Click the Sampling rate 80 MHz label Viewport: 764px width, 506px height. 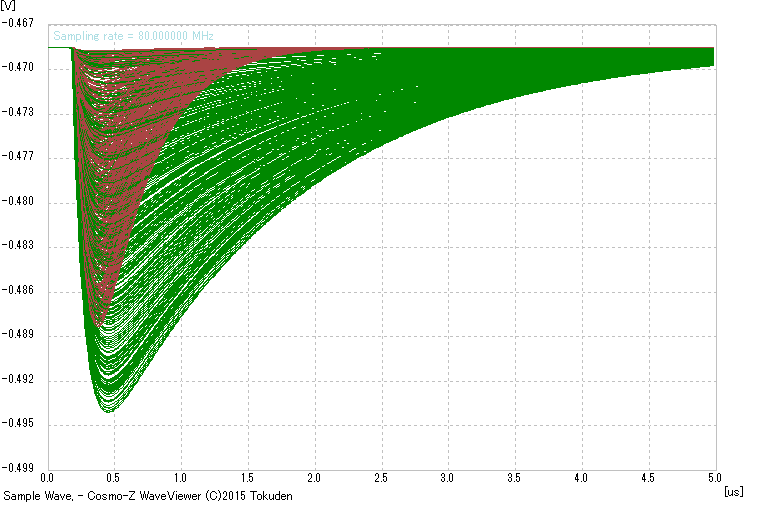pos(133,36)
